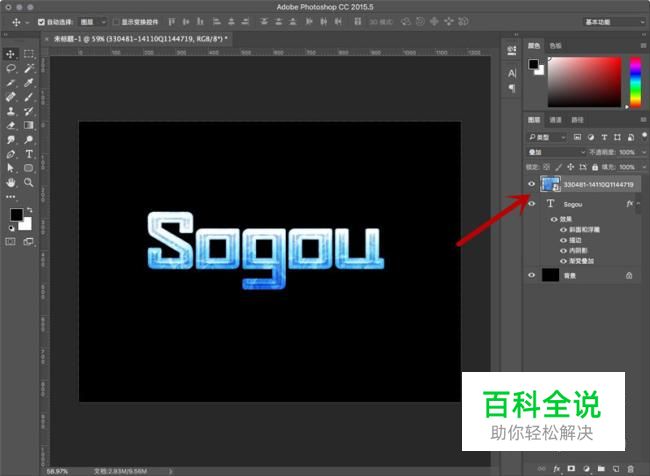650x476 pixels.
Task: Open the Auto-Select layer/group dropdown
Action: tap(93, 22)
